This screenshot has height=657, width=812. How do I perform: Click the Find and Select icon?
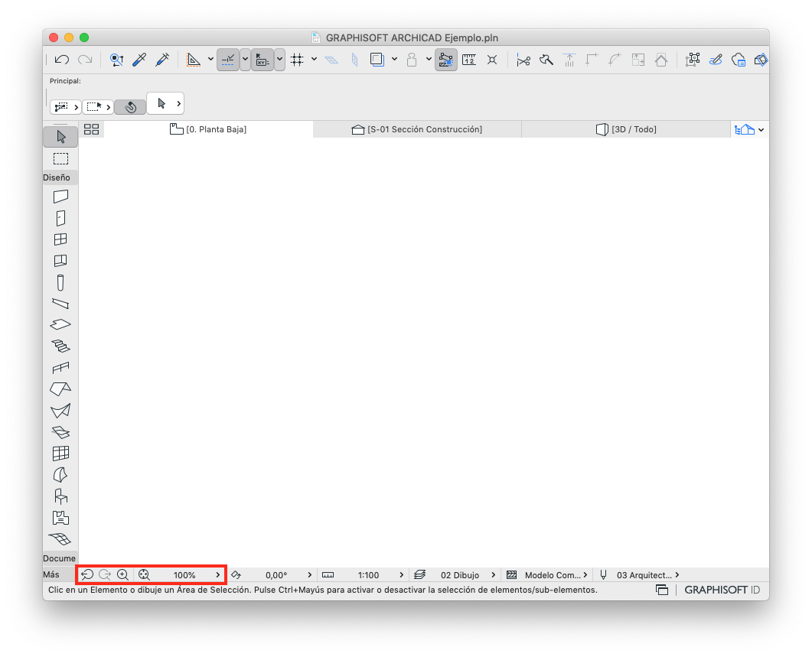[116, 60]
